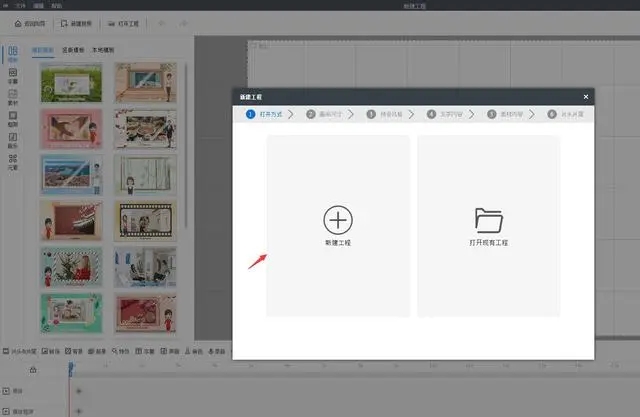Click the 字幕 icon in the timeline toolbar
640x417 pixels.
click(139, 351)
